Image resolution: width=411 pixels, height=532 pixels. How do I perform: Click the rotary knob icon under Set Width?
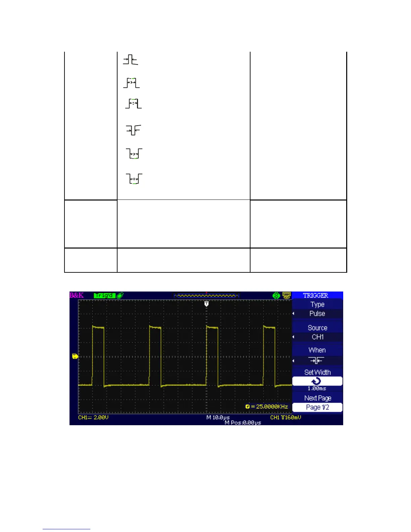pyautogui.click(x=316, y=381)
